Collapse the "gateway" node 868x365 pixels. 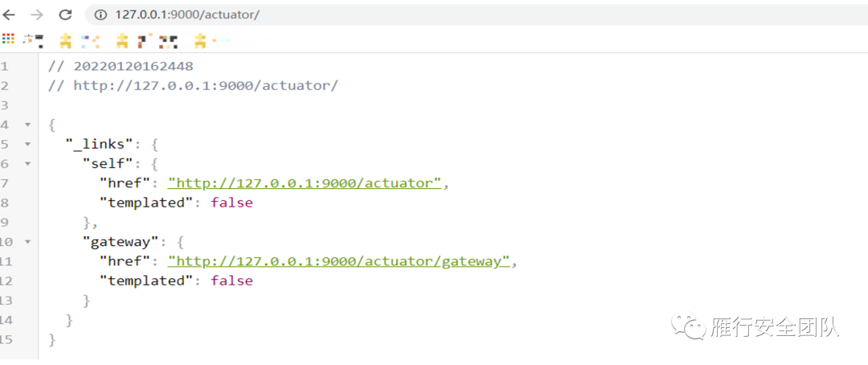tap(28, 241)
